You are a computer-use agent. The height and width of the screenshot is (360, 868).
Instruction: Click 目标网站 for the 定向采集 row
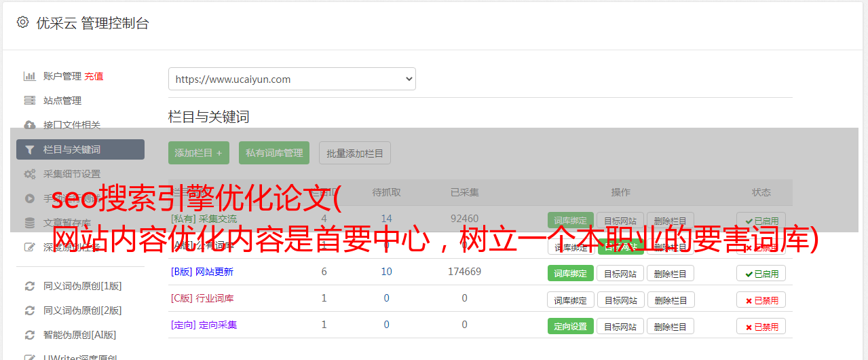point(620,326)
